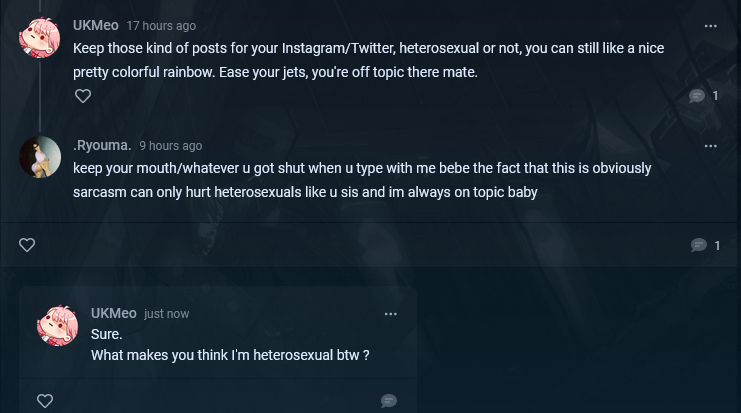
Task: Open options menu for UKMeo's first comment
Action: click(x=711, y=26)
